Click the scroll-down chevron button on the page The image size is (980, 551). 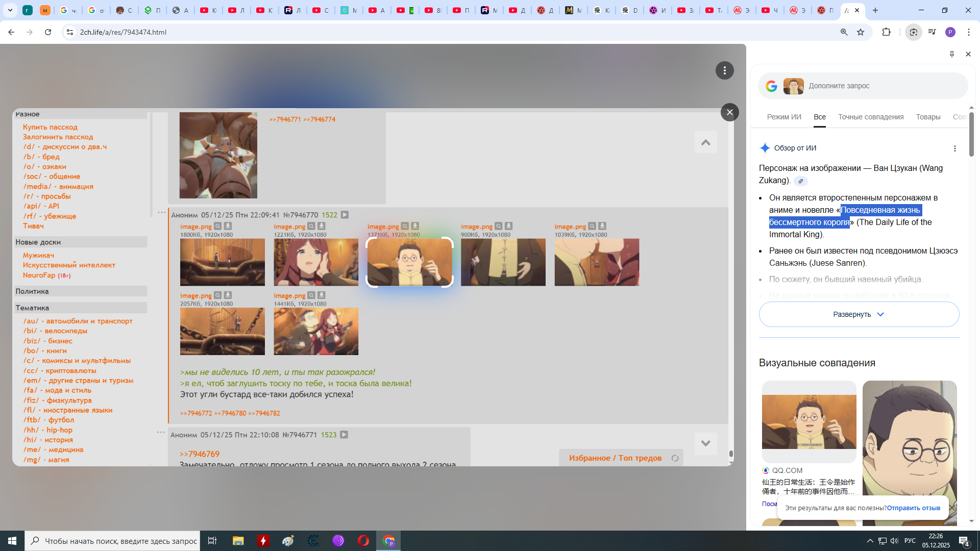pyautogui.click(x=705, y=443)
